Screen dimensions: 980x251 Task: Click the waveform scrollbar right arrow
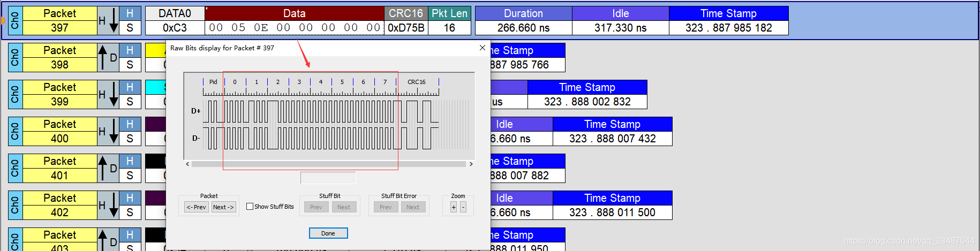(471, 164)
